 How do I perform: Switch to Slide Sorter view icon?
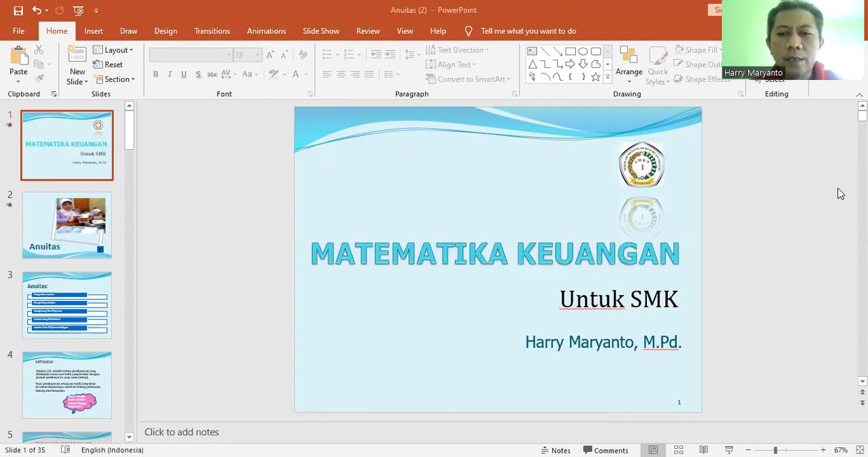coord(678,450)
